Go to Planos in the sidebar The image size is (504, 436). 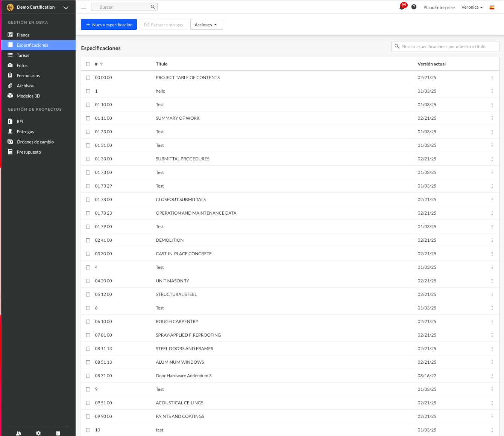pos(23,35)
